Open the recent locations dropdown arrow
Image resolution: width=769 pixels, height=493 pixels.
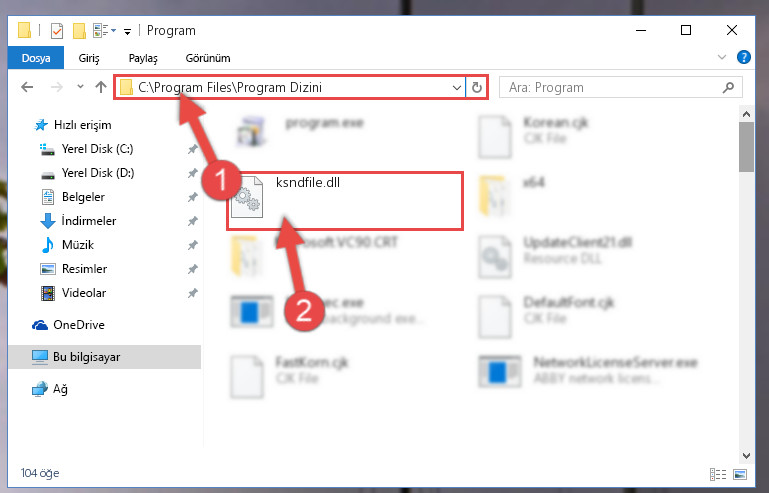coord(80,87)
